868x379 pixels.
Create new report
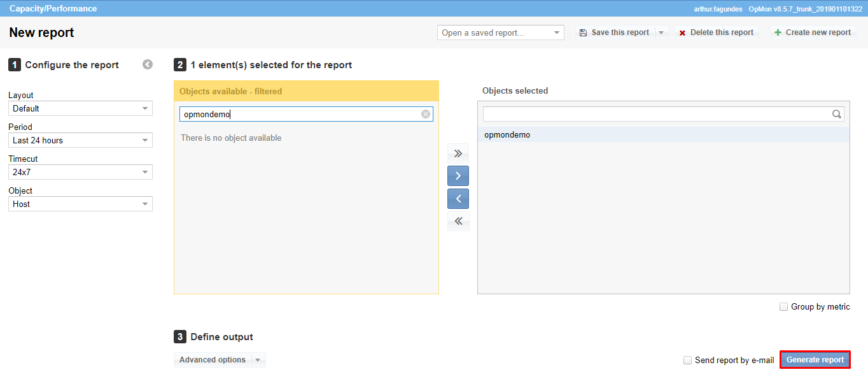tap(812, 32)
